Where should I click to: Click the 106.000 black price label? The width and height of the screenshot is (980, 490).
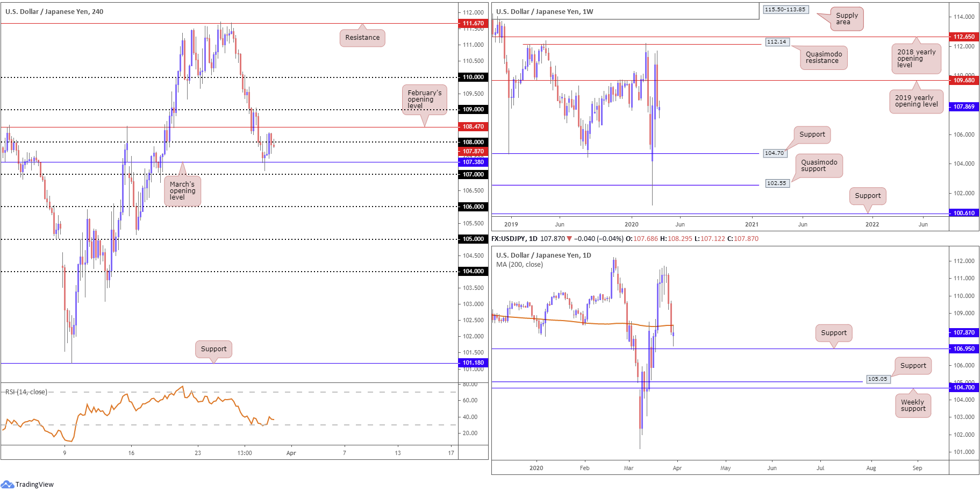(x=473, y=207)
